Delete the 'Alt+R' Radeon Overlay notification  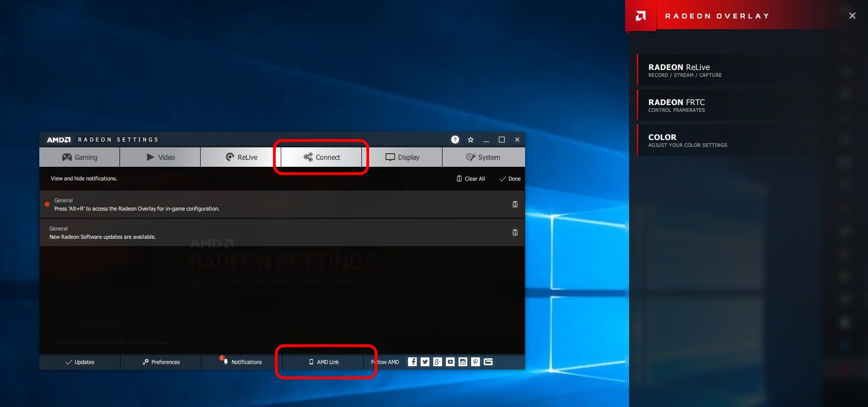click(515, 204)
